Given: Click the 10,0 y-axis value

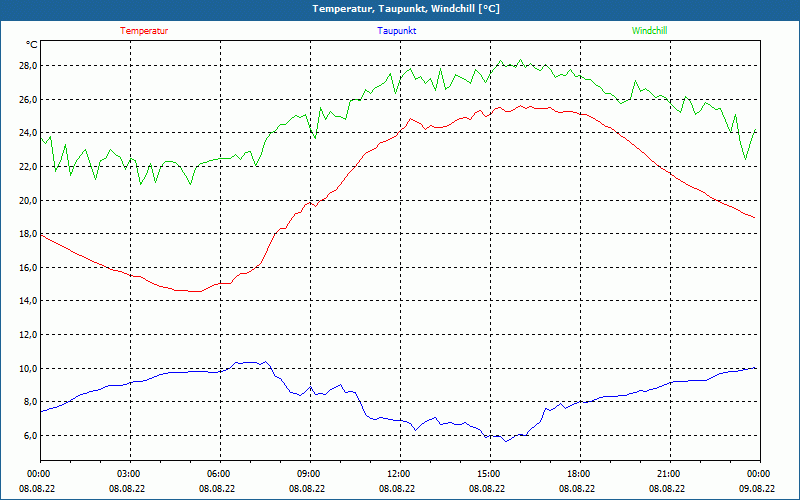Looking at the screenshot, I should [28, 368].
